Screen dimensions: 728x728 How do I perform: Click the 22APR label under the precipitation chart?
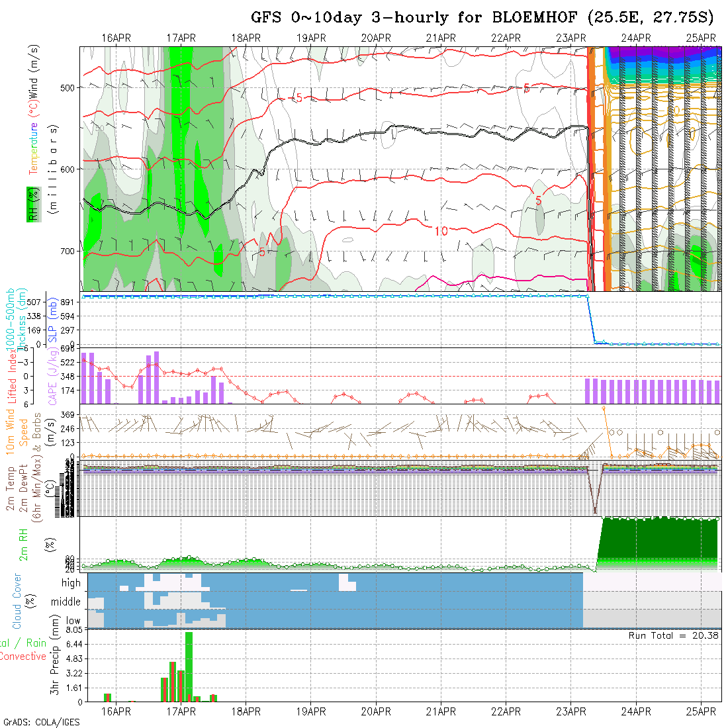506,711
